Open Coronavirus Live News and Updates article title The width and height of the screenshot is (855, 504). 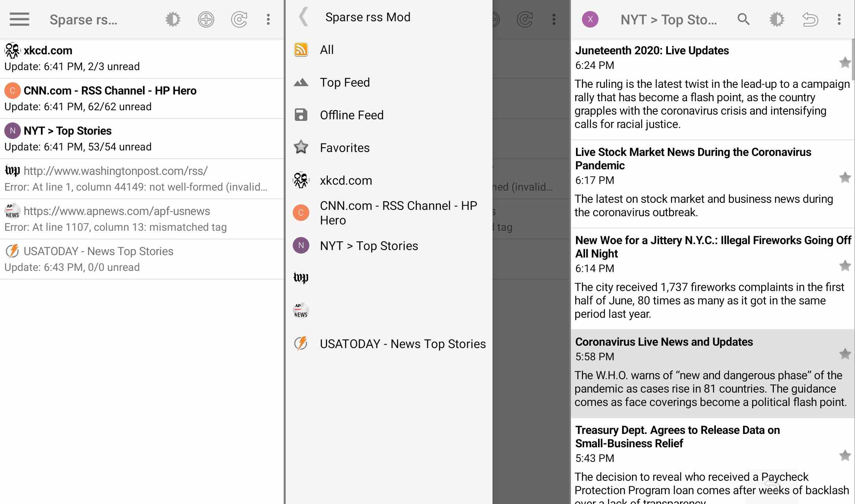[664, 342]
